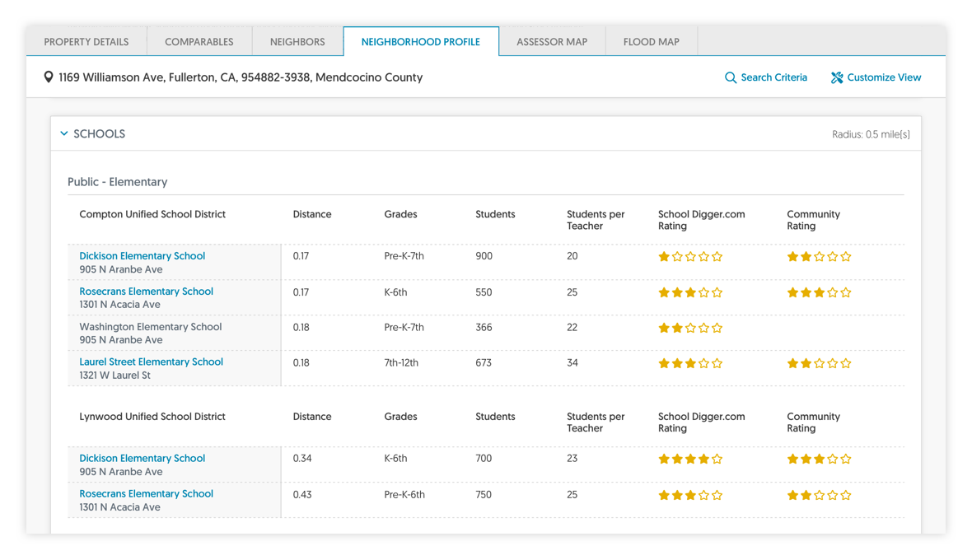Open the Assessor Map tab
The height and width of the screenshot is (560, 972).
pyautogui.click(x=552, y=42)
